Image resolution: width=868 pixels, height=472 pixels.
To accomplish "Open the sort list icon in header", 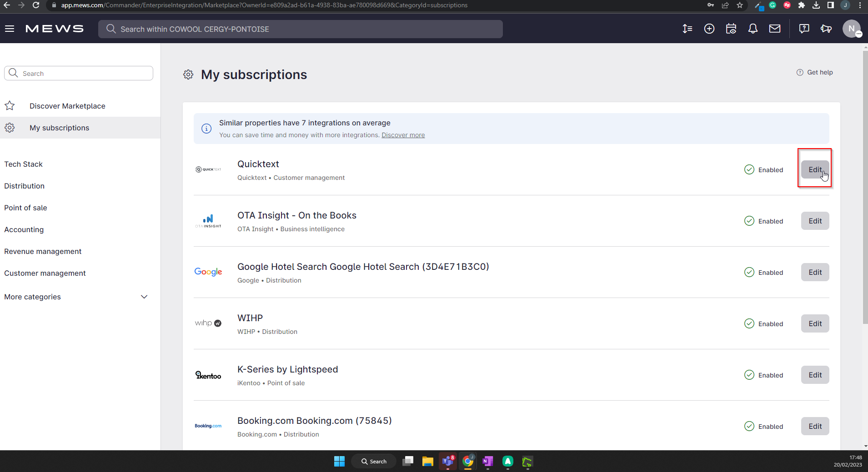I will 687,29.
